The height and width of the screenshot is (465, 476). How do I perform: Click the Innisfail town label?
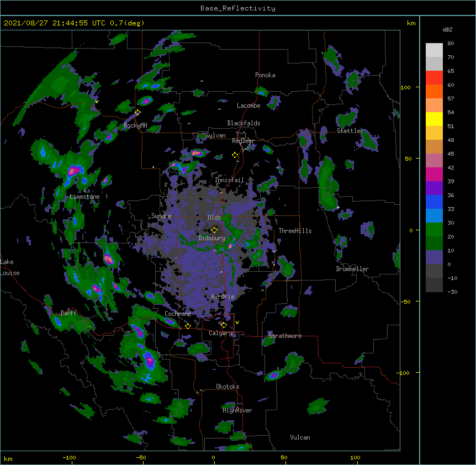[229, 180]
